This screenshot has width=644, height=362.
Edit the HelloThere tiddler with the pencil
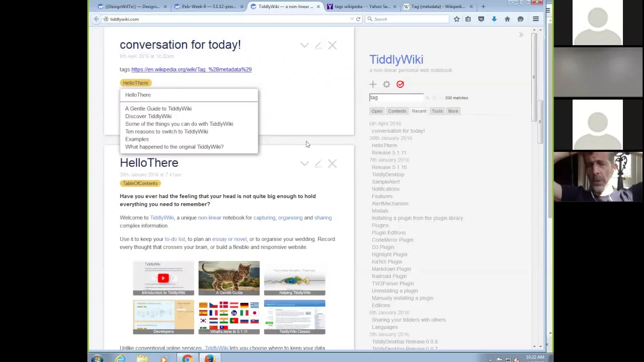[x=318, y=163]
